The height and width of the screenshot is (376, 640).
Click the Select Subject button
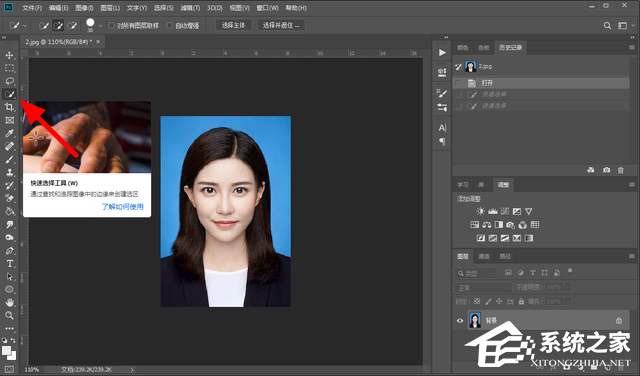click(x=233, y=25)
